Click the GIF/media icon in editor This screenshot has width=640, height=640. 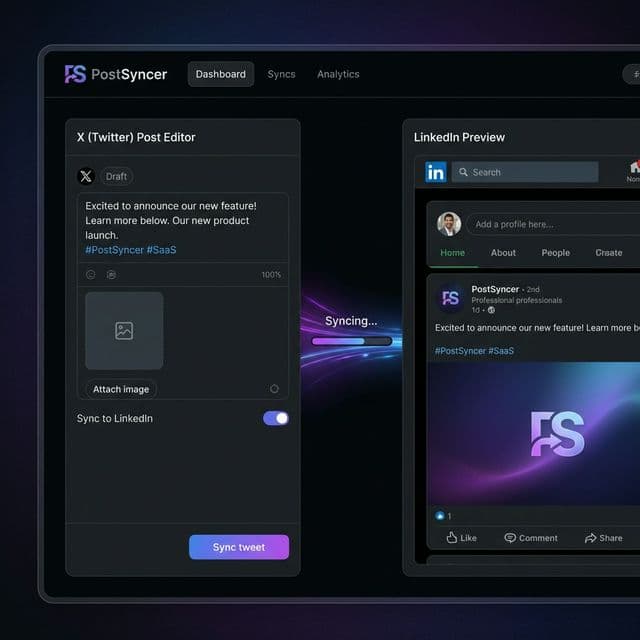click(x=111, y=275)
